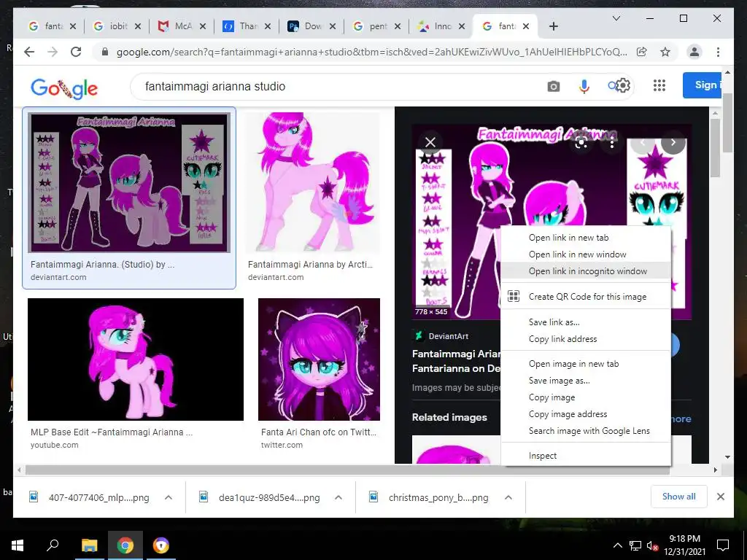Open Fantaimmagi Arianna by Arcti thumbnail
This screenshot has width=747, height=560.
pos(312,182)
